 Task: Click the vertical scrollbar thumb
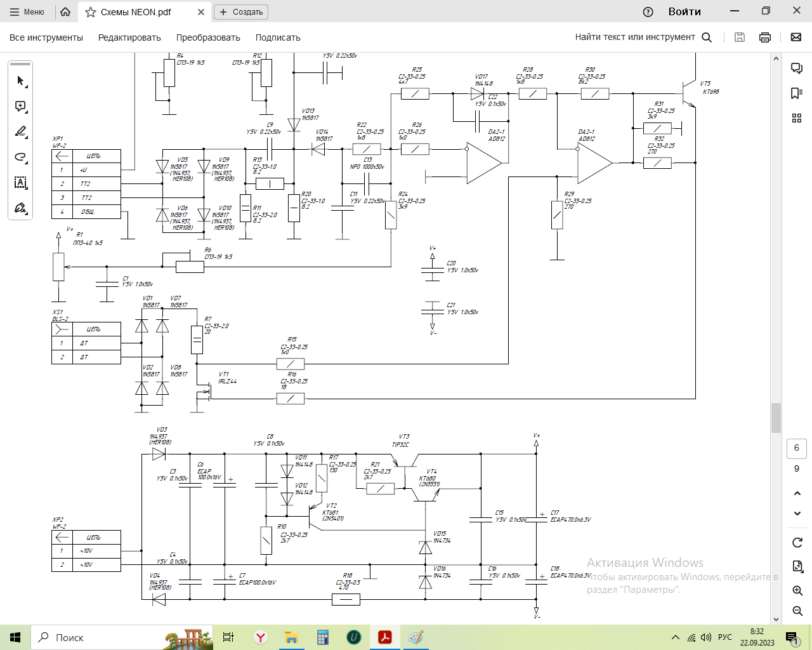(x=776, y=418)
